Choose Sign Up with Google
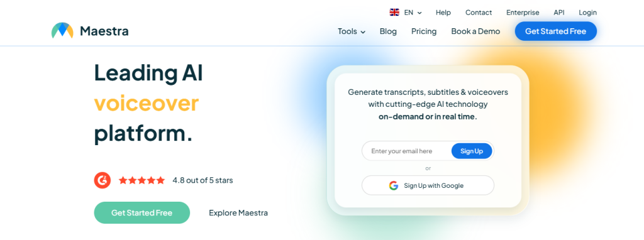 [x=428, y=185]
